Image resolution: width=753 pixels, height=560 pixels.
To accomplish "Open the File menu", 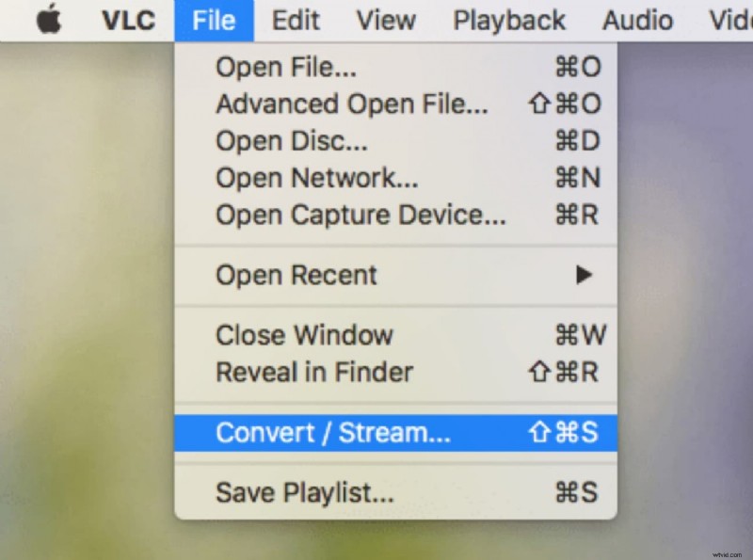I will 214,20.
